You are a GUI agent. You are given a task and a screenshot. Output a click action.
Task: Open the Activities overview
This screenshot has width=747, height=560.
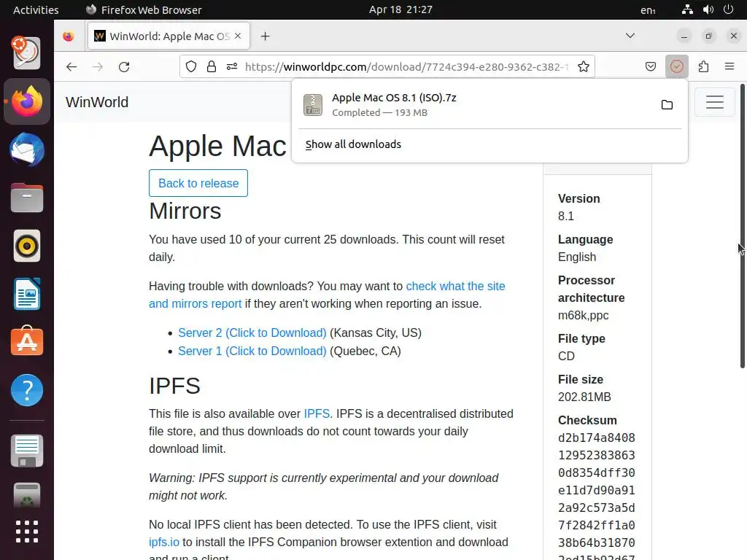point(36,9)
